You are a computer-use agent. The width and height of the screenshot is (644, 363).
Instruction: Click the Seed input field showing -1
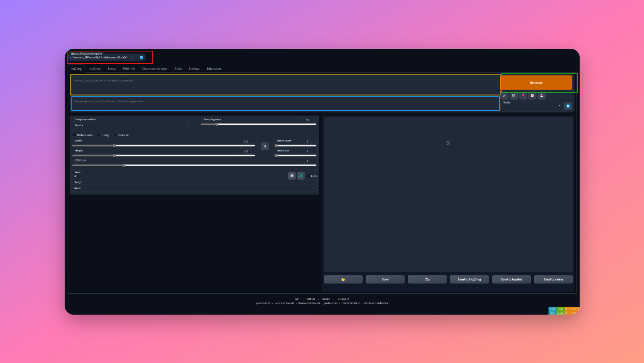pos(179,176)
